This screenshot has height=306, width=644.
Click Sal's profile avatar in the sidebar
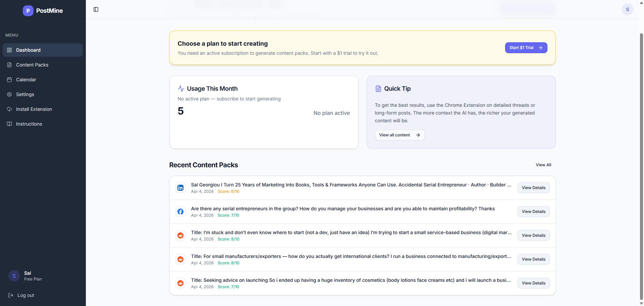(x=14, y=276)
